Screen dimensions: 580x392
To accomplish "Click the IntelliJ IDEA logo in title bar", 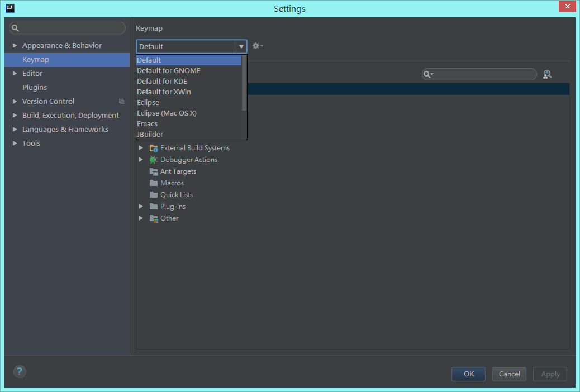I will click(10, 8).
